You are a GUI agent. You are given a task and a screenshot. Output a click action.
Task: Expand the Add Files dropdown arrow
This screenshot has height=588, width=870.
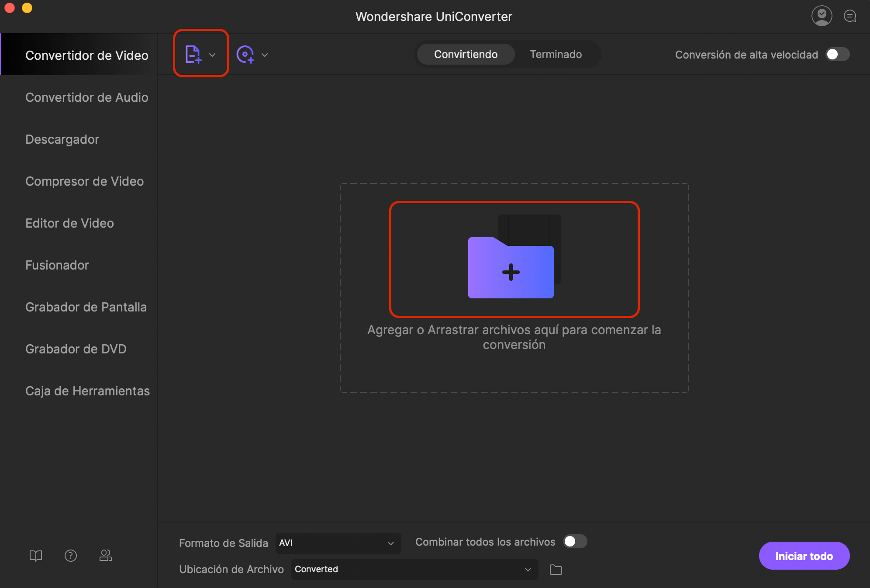(x=212, y=55)
